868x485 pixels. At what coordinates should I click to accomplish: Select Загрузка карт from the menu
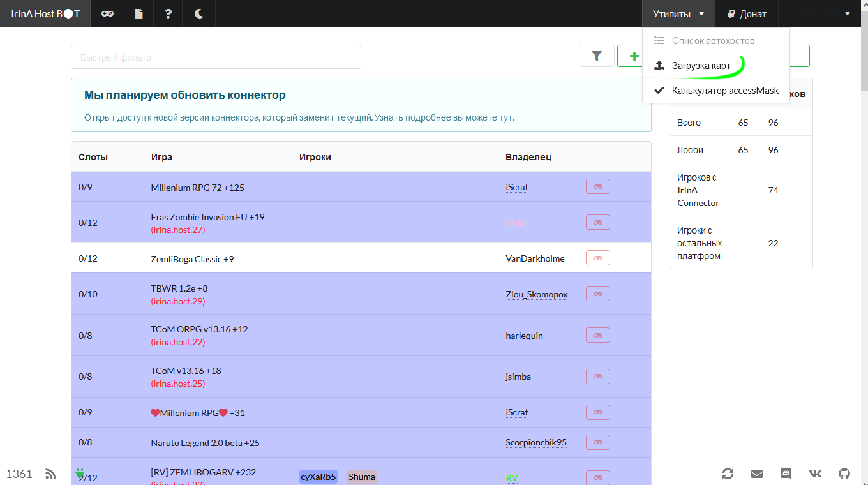pyautogui.click(x=716, y=65)
